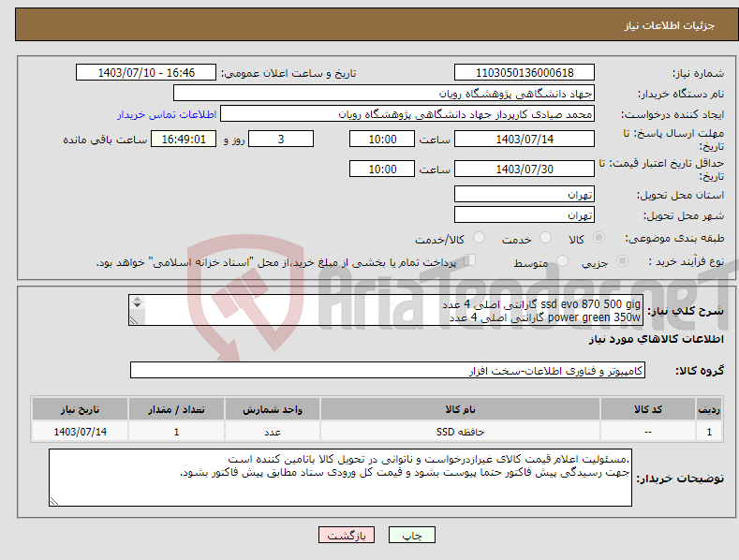The image size is (739, 560).
Task: Click section title اطلاعات کالاهای مورد نیاز
Action: (x=656, y=339)
